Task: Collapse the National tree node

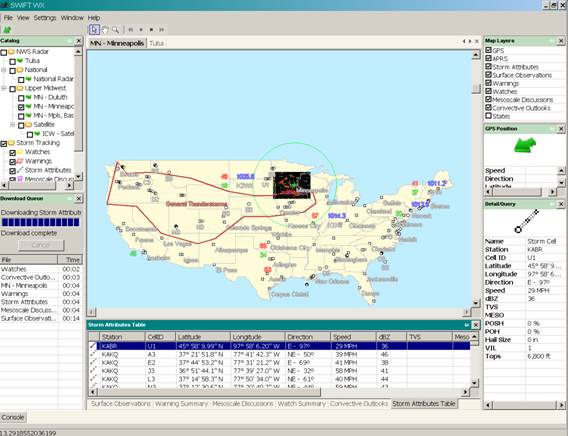Action: [4, 70]
